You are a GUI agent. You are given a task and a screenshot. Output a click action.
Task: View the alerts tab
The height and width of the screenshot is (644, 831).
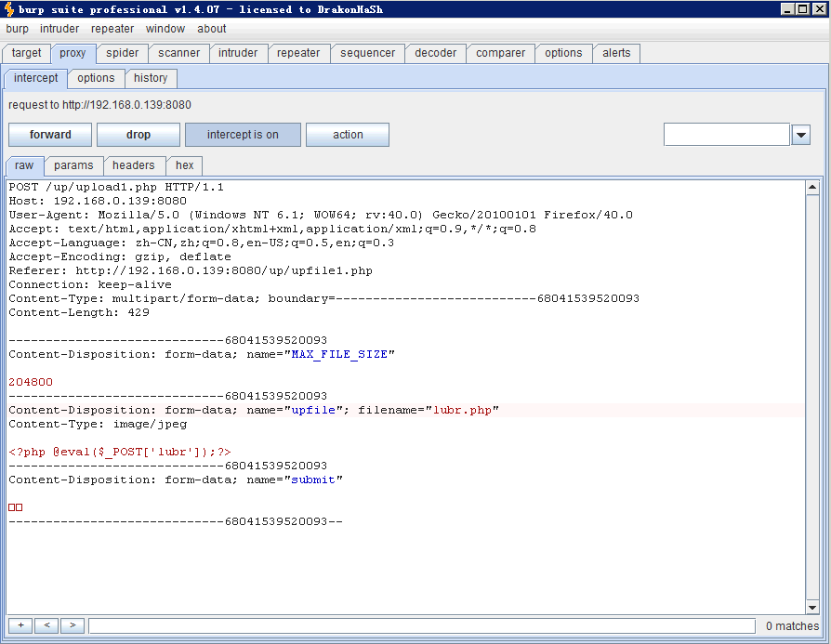pos(616,53)
